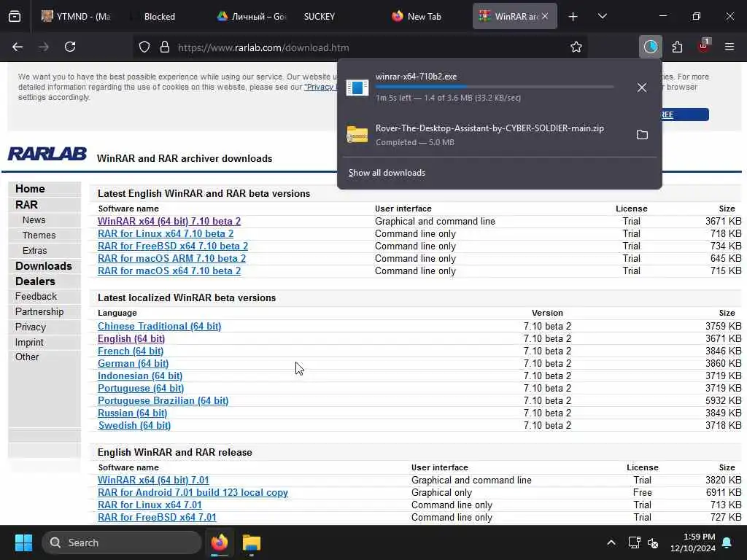Open the Rover-The-Desktop-Assistant zip download entry
The image size is (747, 560).
[489, 135]
